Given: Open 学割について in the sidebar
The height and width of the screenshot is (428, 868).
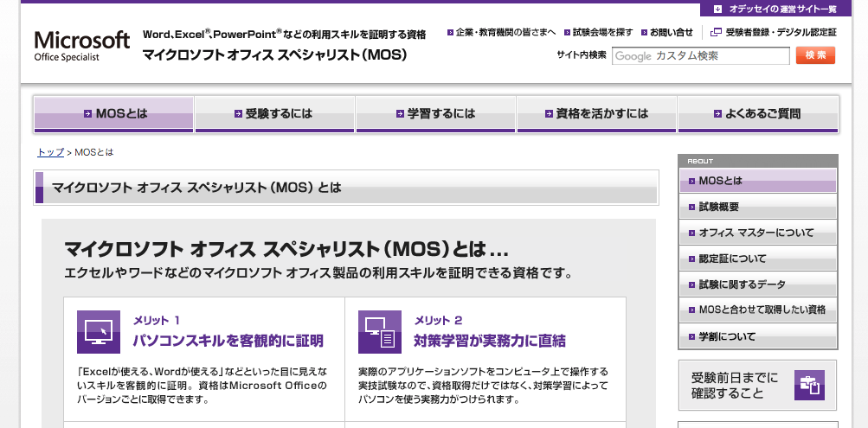Looking at the screenshot, I should 758,336.
